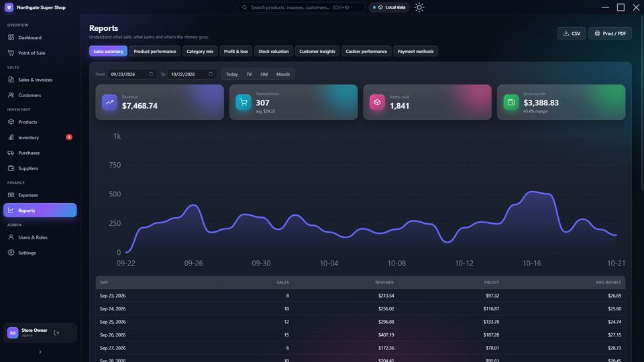The width and height of the screenshot is (644, 362).
Task: Select the Month date range
Action: point(283,74)
